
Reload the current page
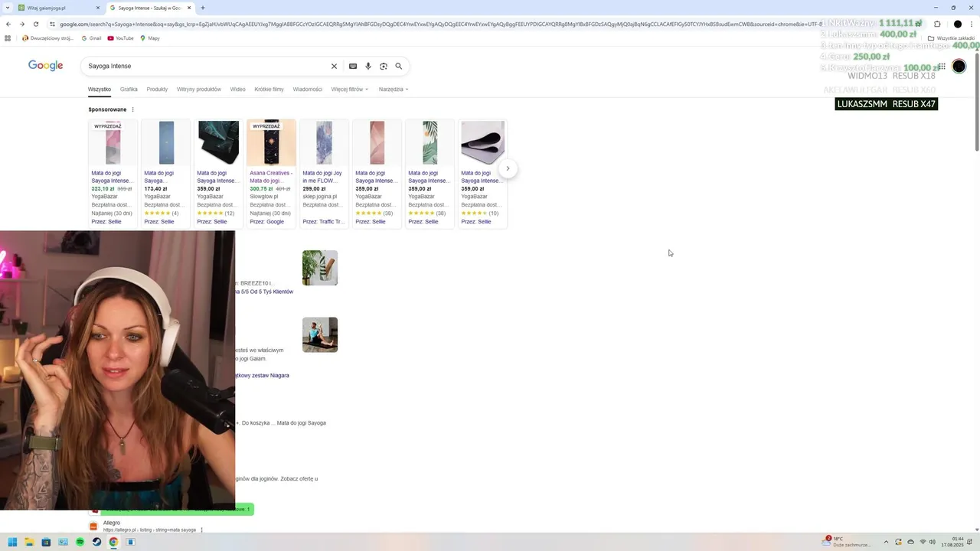[36, 24]
